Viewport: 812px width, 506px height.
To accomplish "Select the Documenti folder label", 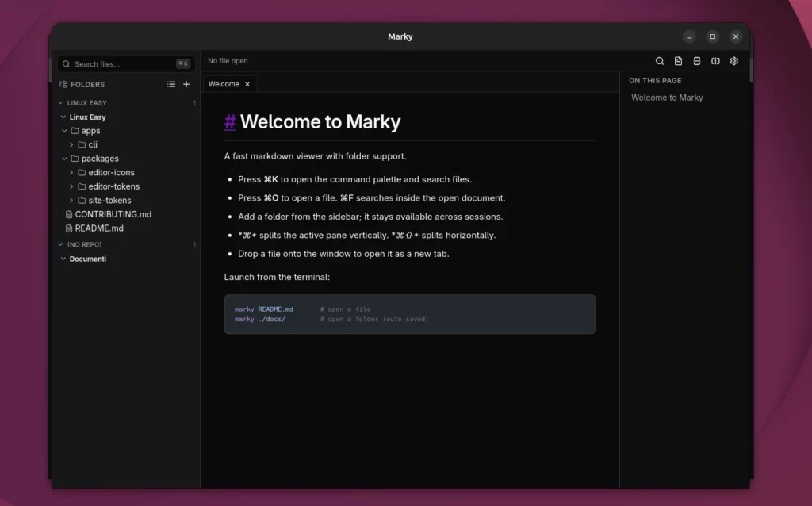I will click(88, 259).
